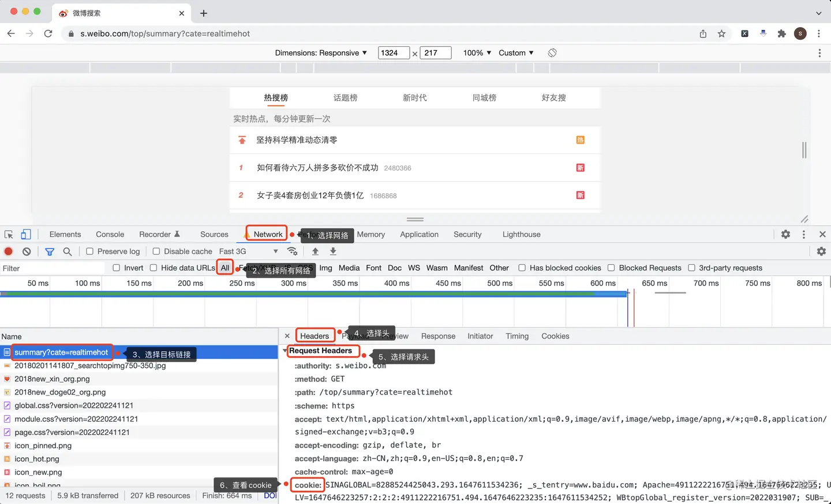The image size is (831, 504).
Task: Reload the weibo page
Action: (x=48, y=33)
